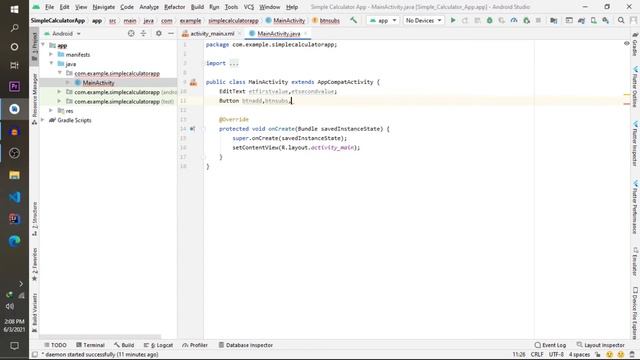Click the UTF-8 encoding indicator
Image resolution: width=640 pixels, height=360 pixels.
(x=556, y=355)
